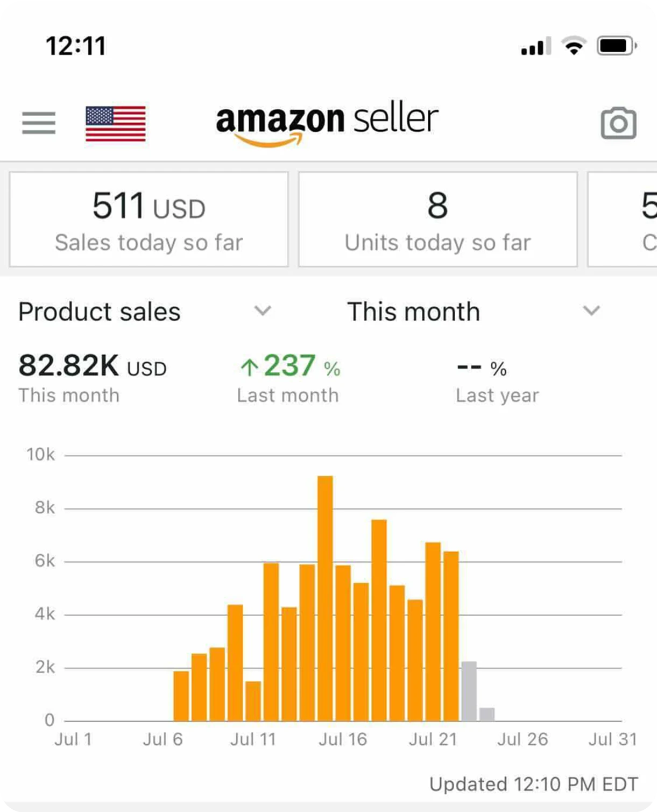Select the tallest orange bar in chart
The width and height of the screenshot is (657, 812).
coord(325,597)
